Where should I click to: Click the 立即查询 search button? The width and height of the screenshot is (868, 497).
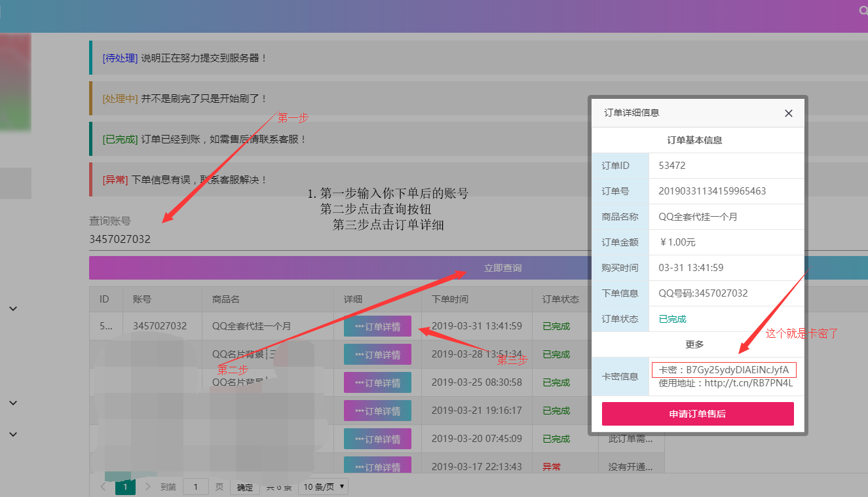pos(502,268)
